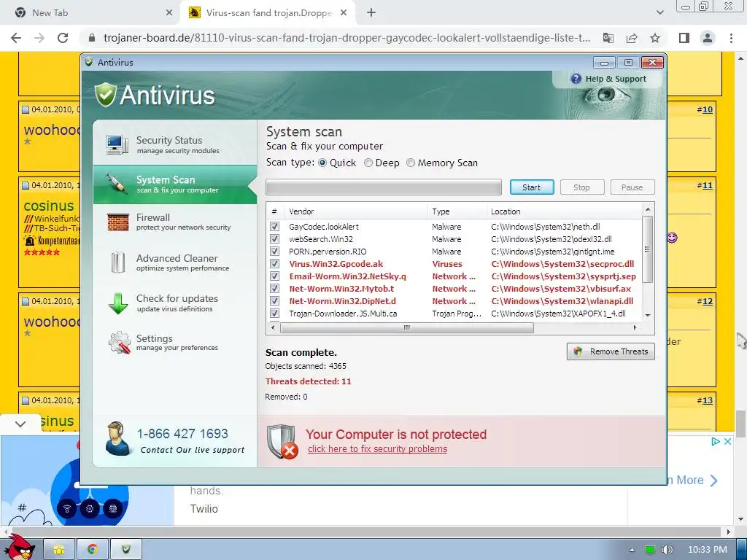This screenshot has height=560, width=747.
Task: Reload the page in Chrome
Action: point(63,38)
